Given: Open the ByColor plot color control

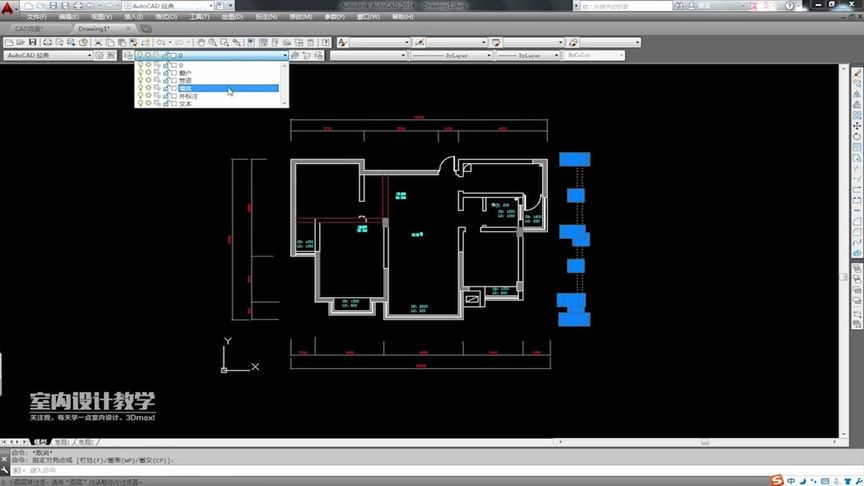Looking at the screenshot, I should click(593, 55).
